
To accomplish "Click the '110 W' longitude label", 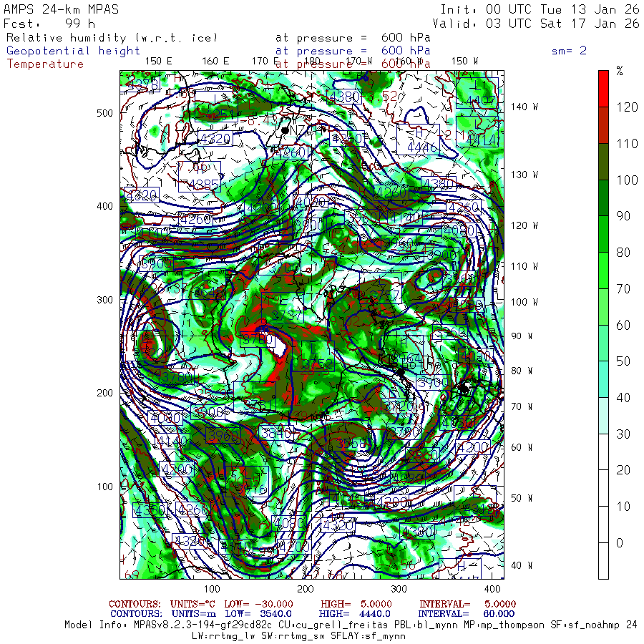I will (524, 266).
